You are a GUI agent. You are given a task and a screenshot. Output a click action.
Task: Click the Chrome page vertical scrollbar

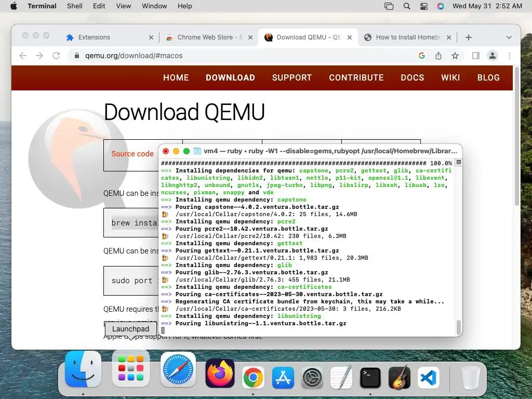tap(517, 136)
